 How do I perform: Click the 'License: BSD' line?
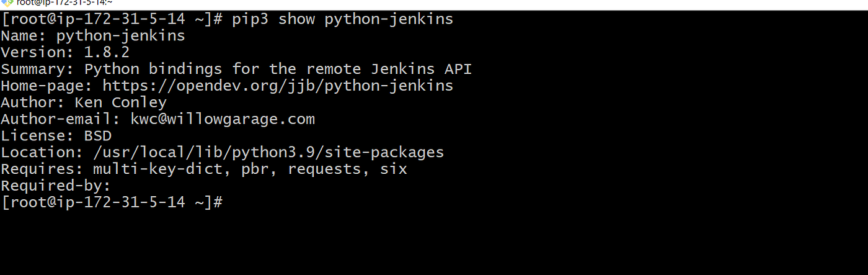tap(56, 135)
